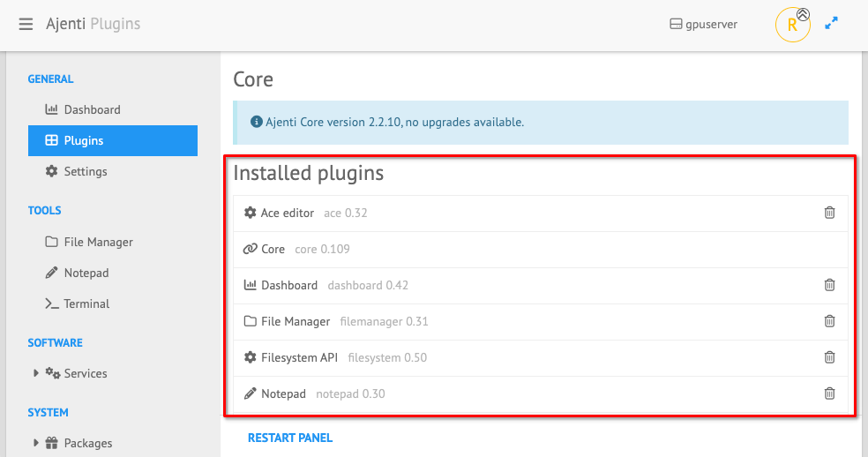Viewport: 868px width, 457px height.
Task: Click the RESTART PANEL button
Action: coord(290,438)
